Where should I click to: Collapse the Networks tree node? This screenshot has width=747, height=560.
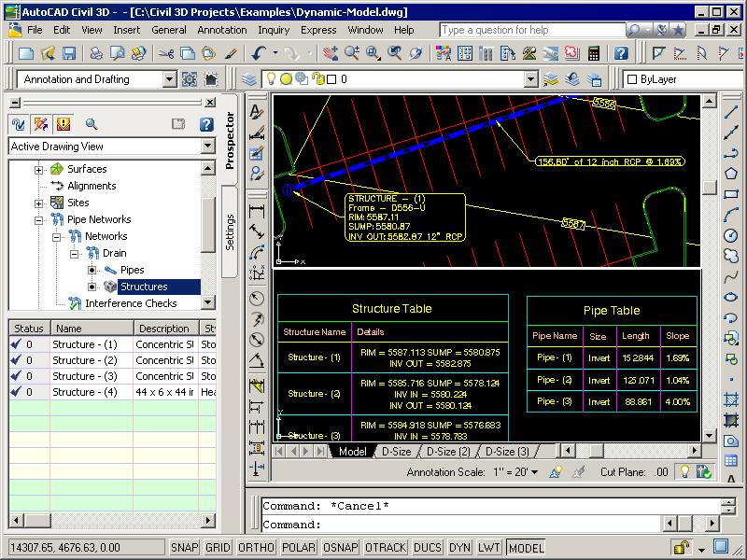[x=56, y=237]
